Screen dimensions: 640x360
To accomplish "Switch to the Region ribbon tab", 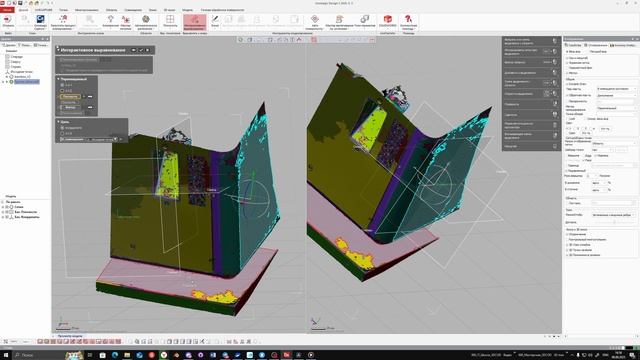I will coord(111,10).
